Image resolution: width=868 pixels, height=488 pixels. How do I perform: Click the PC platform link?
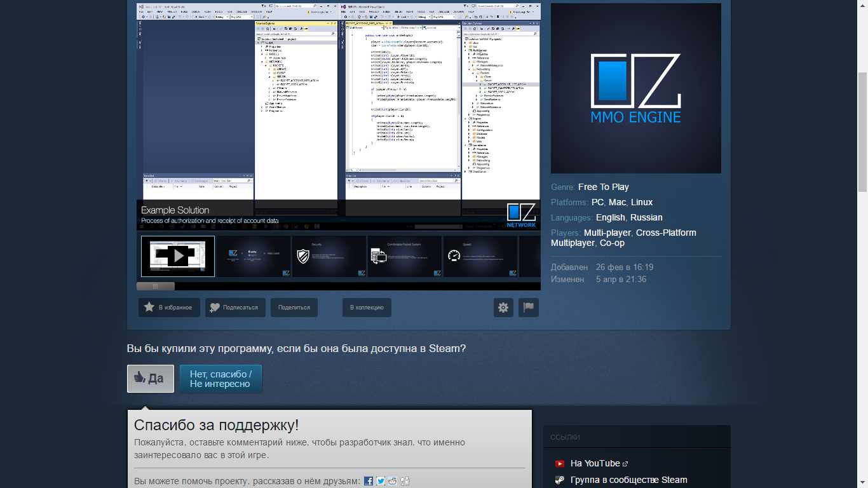tap(597, 202)
